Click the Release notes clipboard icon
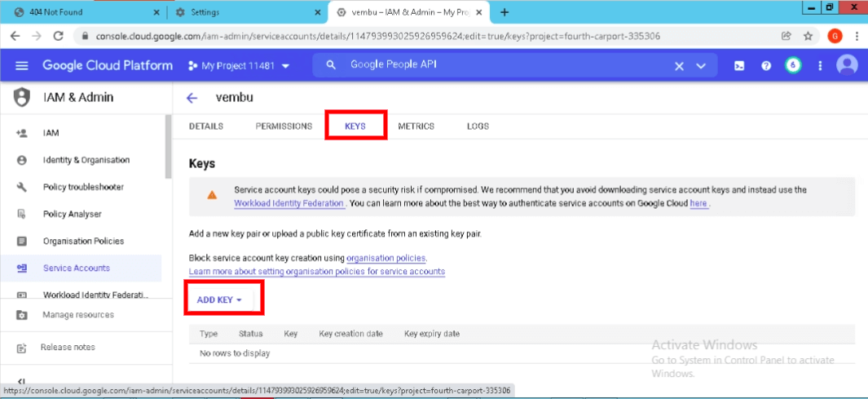 [x=22, y=348]
